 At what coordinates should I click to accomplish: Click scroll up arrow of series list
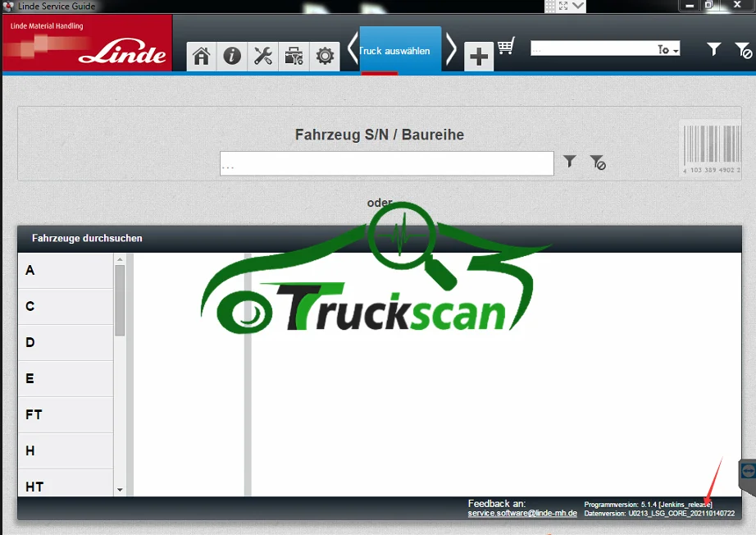tap(120, 259)
